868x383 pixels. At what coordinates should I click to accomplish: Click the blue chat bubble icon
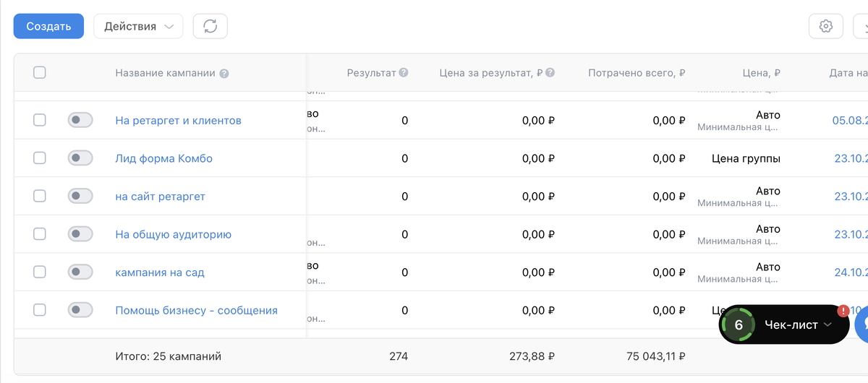(x=863, y=324)
